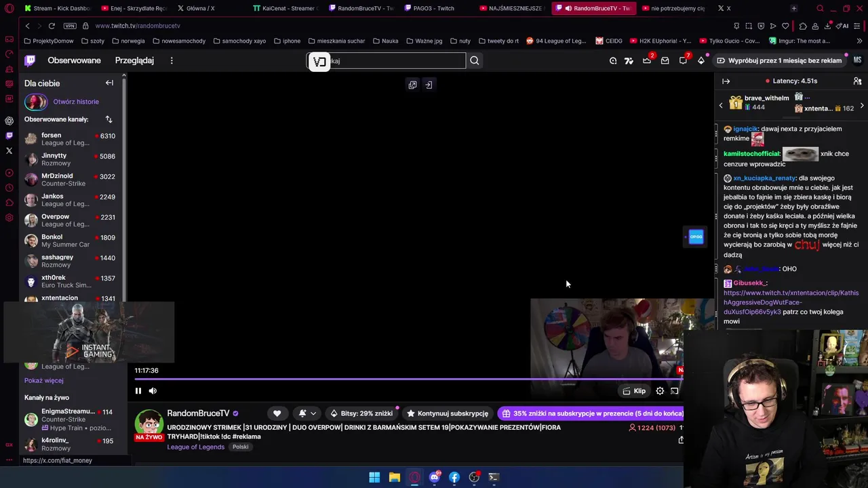Open Prime loot crown icon
The height and width of the screenshot is (488, 868).
pyautogui.click(x=647, y=60)
